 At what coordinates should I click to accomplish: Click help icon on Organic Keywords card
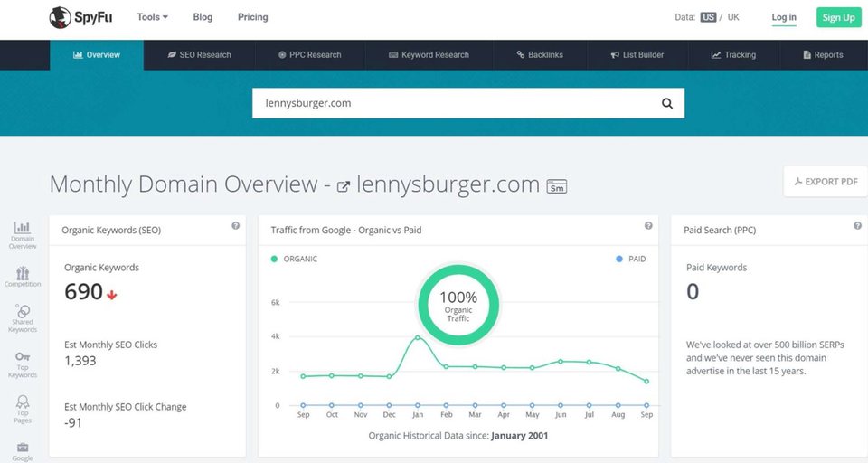235,225
